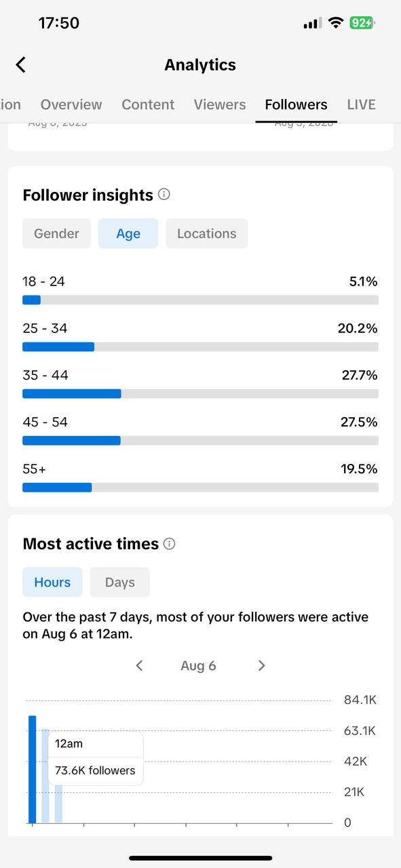The height and width of the screenshot is (868, 401).
Task: Tap the tallest 12am bar in chart
Action: pos(33,769)
